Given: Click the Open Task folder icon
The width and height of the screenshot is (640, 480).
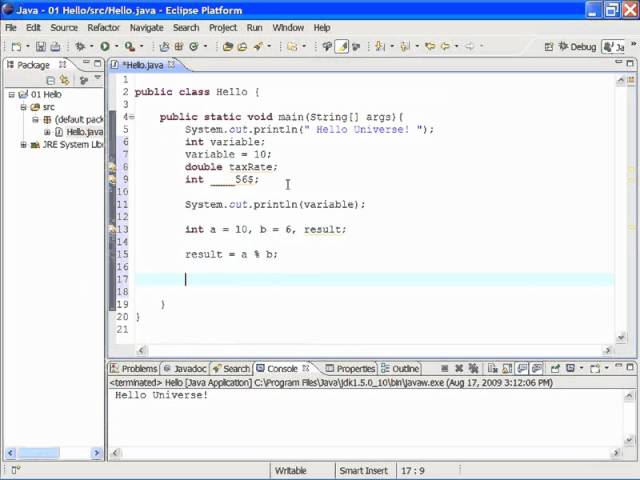Looking at the screenshot, I should (x=242, y=47).
